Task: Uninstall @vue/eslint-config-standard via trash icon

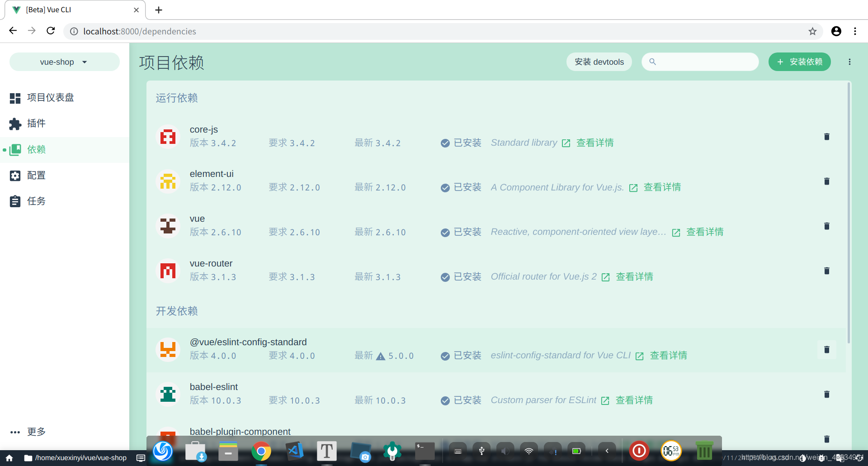Action: point(826,350)
